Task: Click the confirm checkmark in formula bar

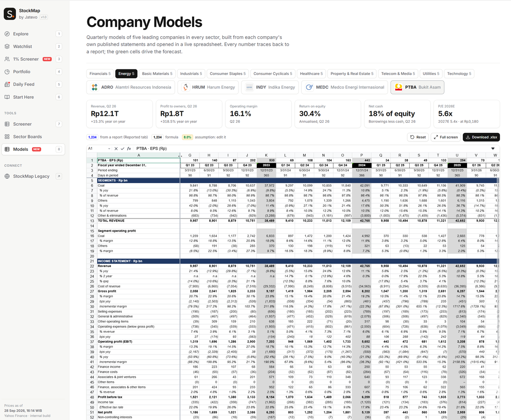Action: coord(122,149)
